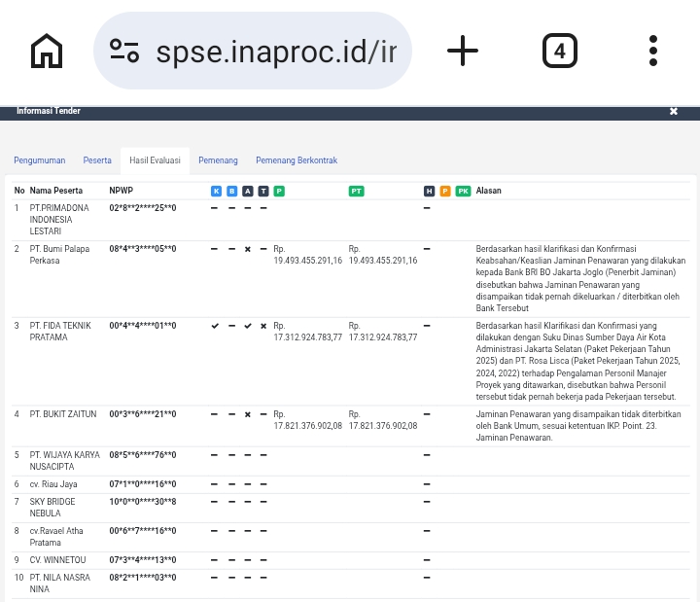Tap the browser home icon
This screenshot has width=700, height=602.
47,51
